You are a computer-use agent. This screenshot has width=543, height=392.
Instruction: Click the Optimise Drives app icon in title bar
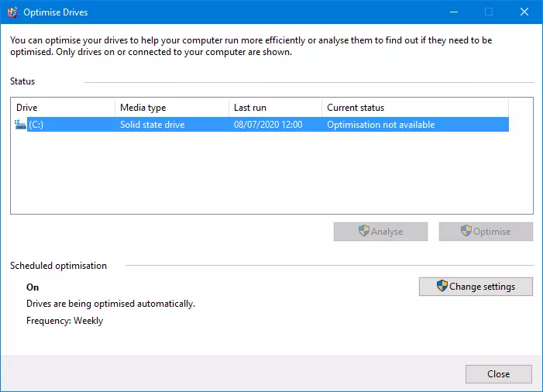coord(13,12)
